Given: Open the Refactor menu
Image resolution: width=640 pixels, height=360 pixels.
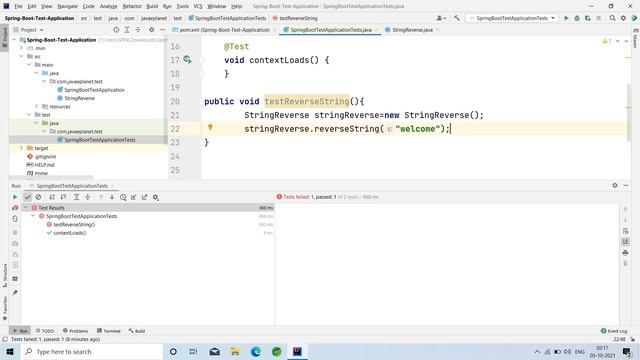Looking at the screenshot, I should point(132,6).
